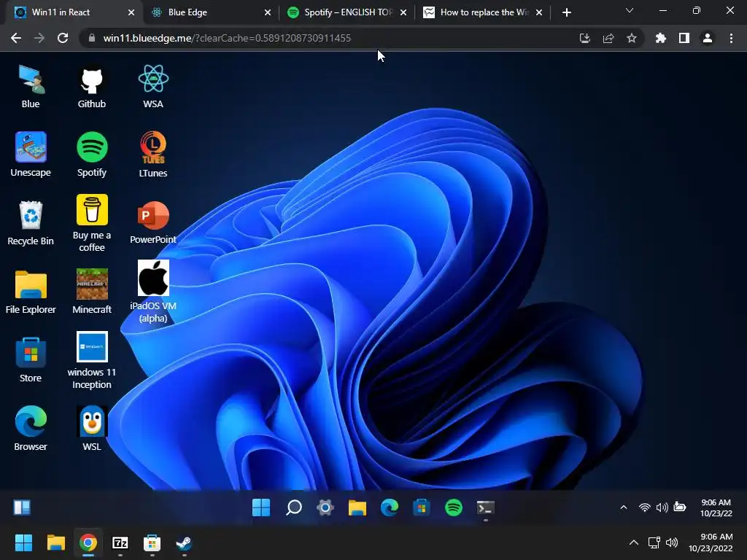View site information lock icon
The height and width of the screenshot is (560, 747).
(x=92, y=38)
